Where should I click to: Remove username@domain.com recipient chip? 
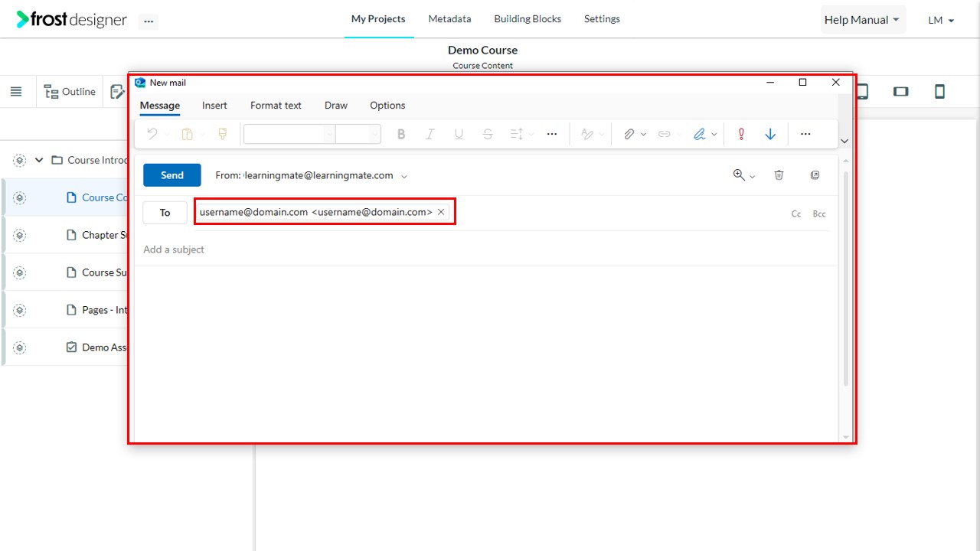pyautogui.click(x=441, y=212)
